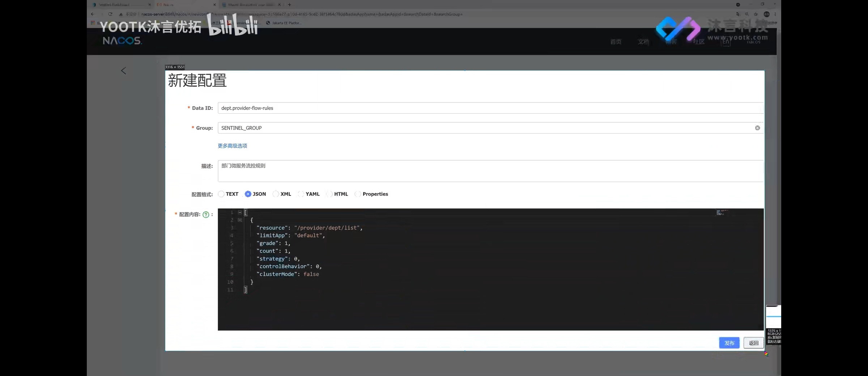Click the browser back arrow
The height and width of the screenshot is (376, 868).
coord(93,14)
